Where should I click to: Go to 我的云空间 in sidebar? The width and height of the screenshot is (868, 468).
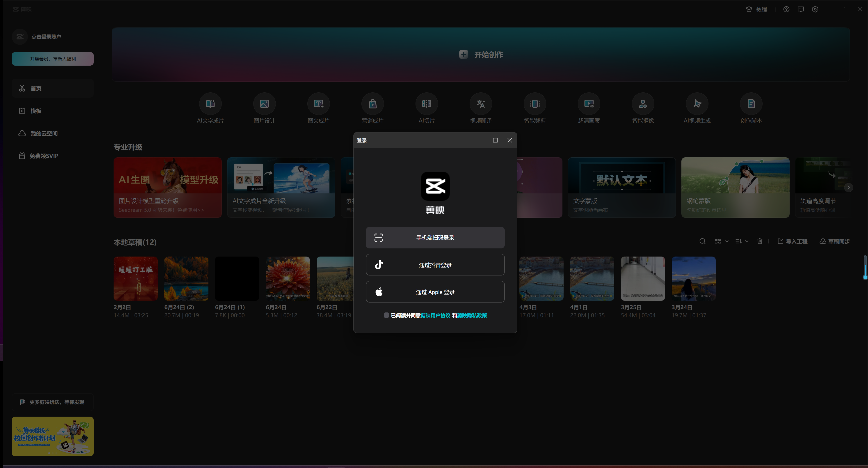click(43, 133)
